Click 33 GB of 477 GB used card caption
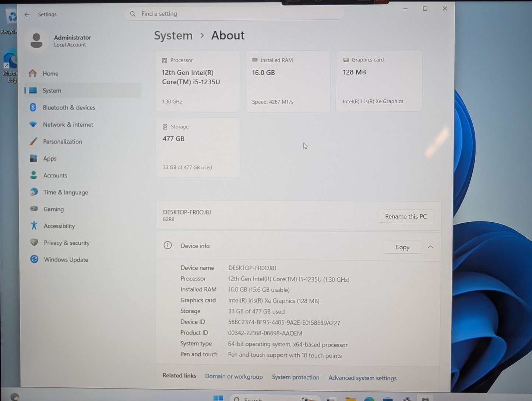Screen dimensions: 532x401 (x=187, y=167)
